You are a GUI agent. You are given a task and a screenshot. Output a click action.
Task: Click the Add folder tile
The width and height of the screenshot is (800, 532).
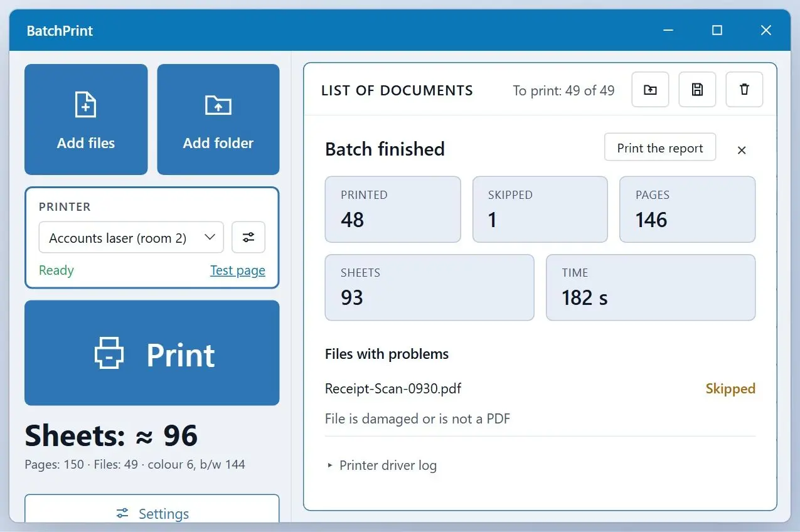pyautogui.click(x=218, y=119)
